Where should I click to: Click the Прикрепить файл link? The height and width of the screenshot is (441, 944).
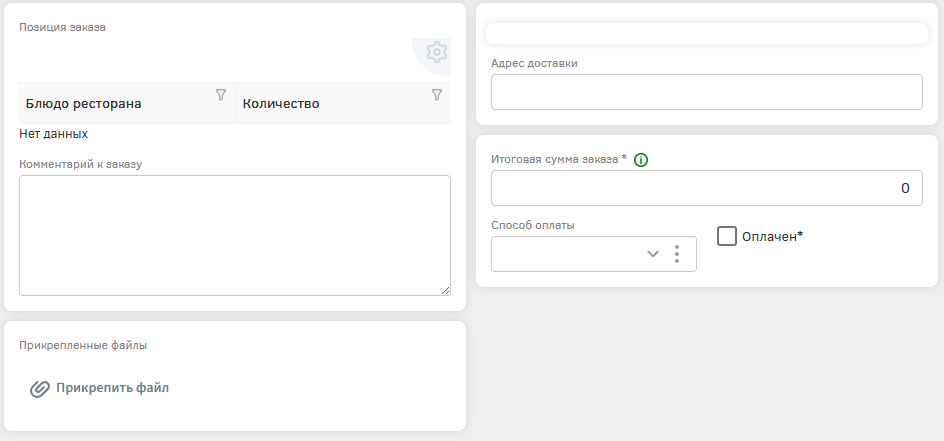click(112, 388)
